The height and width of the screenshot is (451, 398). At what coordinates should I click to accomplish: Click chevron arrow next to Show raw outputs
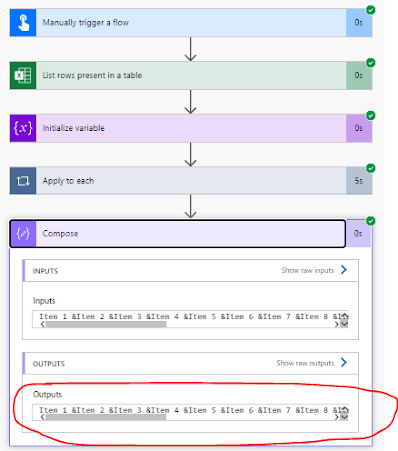coord(344,362)
